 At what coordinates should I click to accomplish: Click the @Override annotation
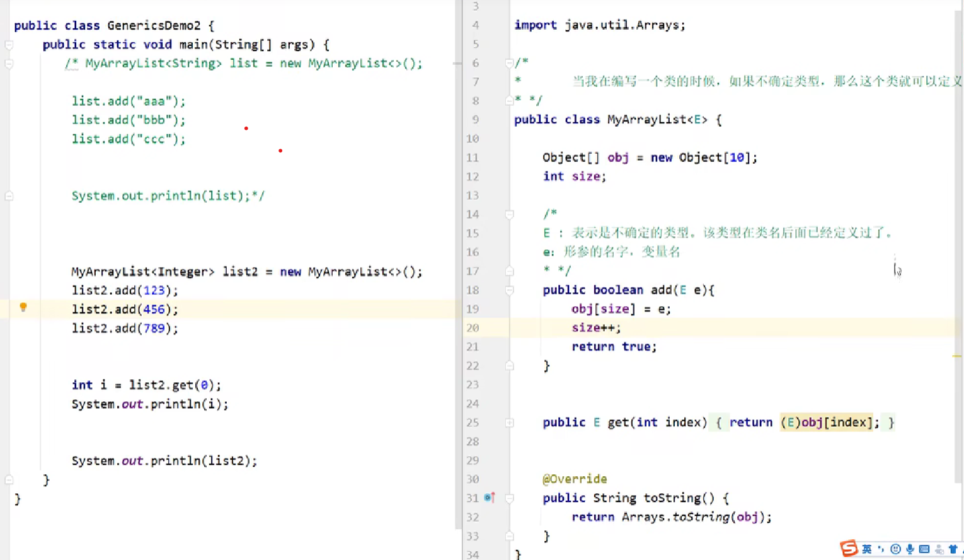pos(575,479)
